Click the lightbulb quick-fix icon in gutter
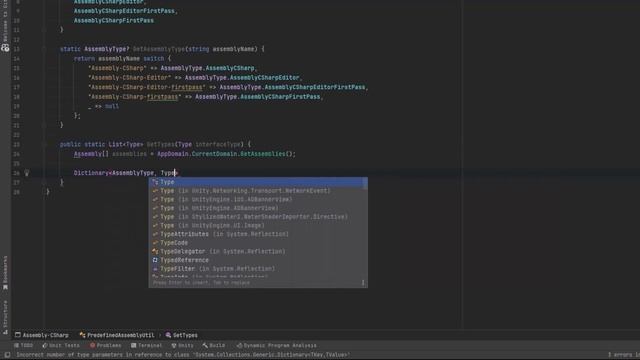 pos(27,173)
